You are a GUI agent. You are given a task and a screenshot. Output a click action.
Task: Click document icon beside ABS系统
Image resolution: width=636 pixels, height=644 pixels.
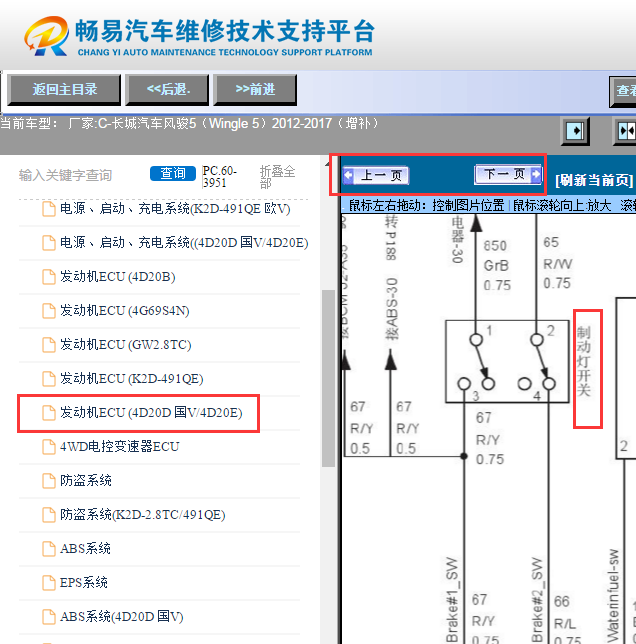[49, 548]
